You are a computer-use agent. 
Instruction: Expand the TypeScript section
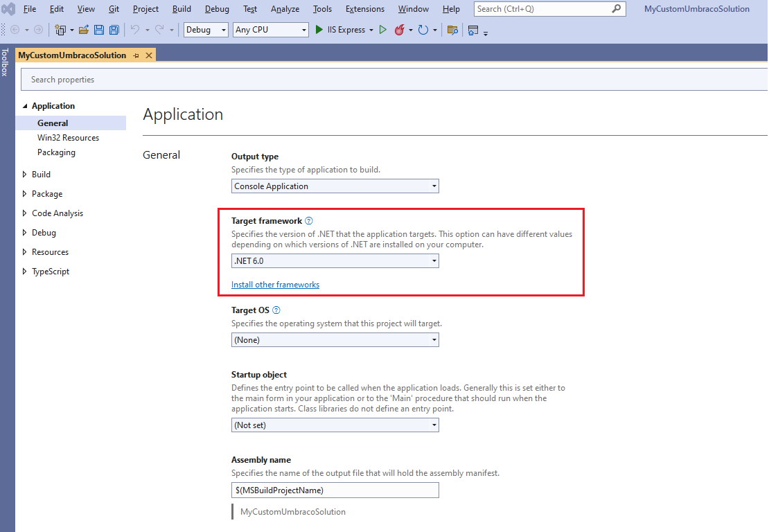(x=24, y=271)
